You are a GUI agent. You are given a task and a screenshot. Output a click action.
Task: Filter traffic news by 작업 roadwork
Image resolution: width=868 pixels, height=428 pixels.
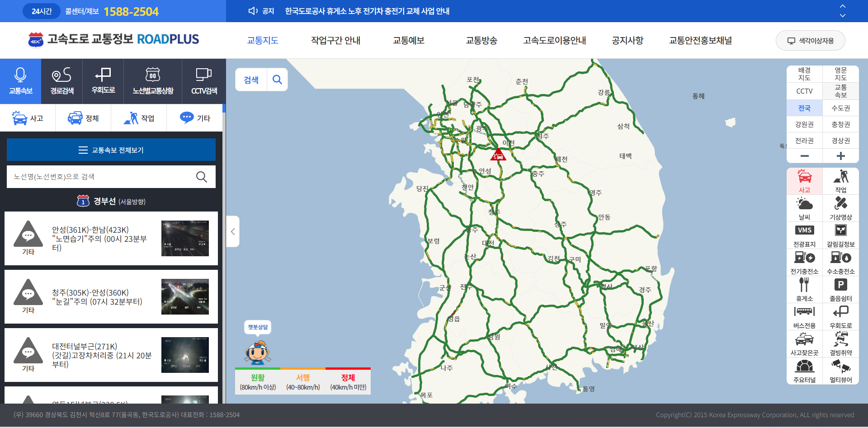[x=139, y=118]
